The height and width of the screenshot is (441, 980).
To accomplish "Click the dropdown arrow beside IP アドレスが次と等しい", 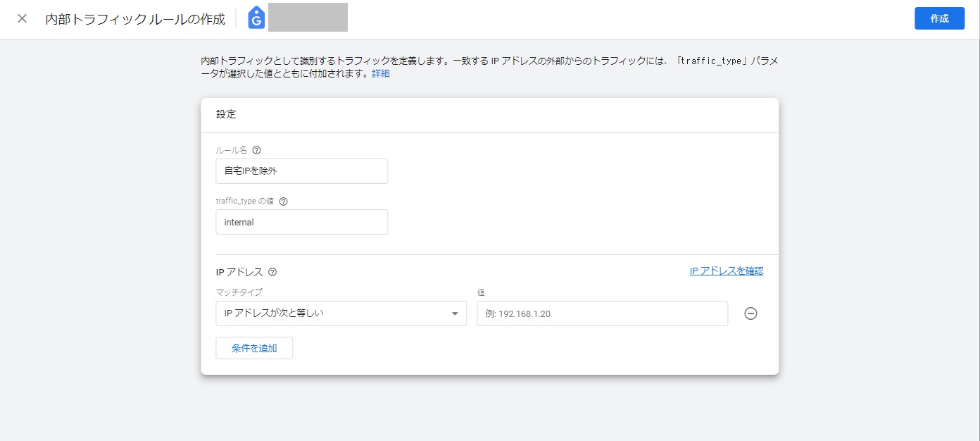I will [455, 314].
